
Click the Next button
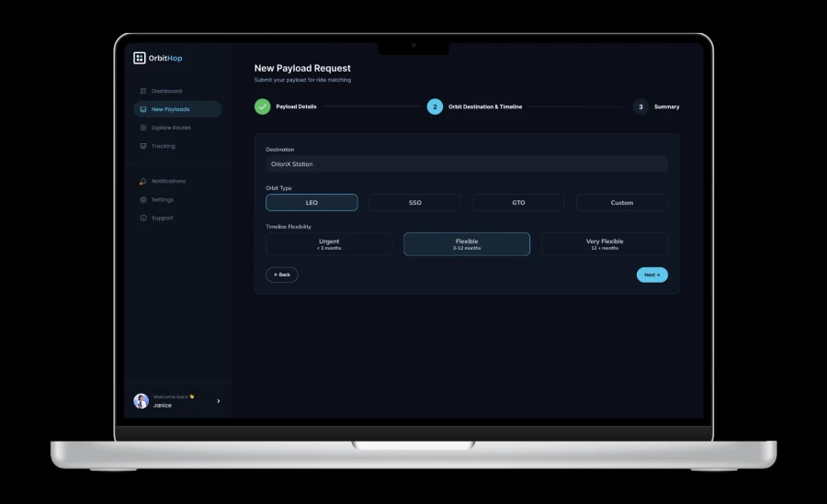pos(651,274)
